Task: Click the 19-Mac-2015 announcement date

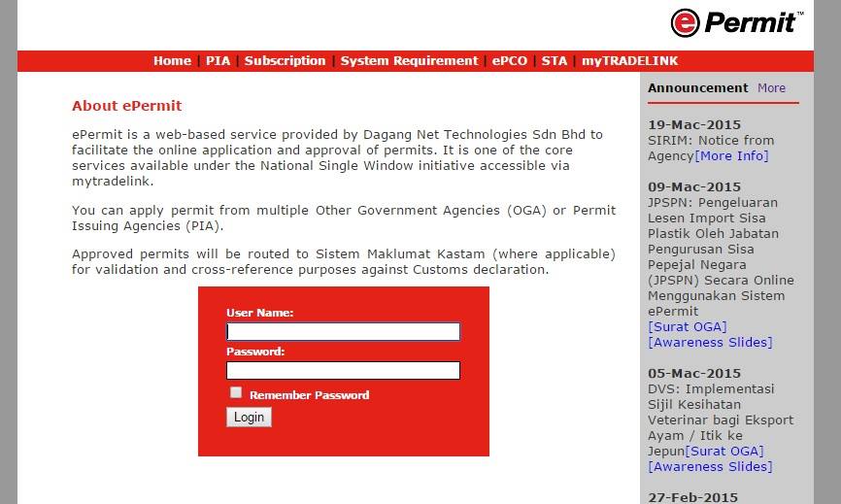Action: click(694, 124)
